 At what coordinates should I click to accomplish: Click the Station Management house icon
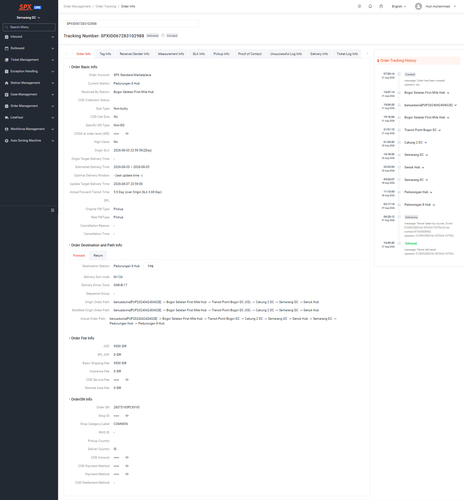[7, 83]
